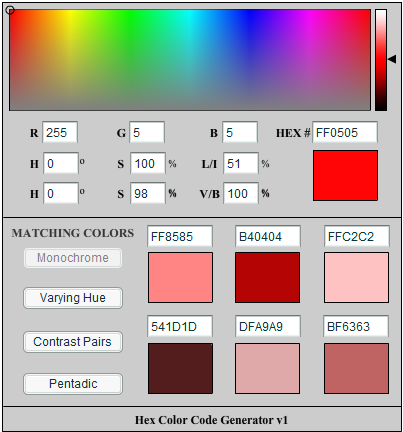Pick the muted red swatch under BF6363
The width and height of the screenshot is (403, 432).
coord(356,368)
